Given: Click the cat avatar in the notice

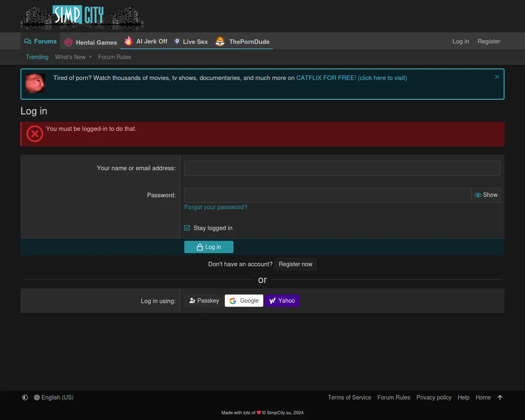Looking at the screenshot, I should coord(35,83).
